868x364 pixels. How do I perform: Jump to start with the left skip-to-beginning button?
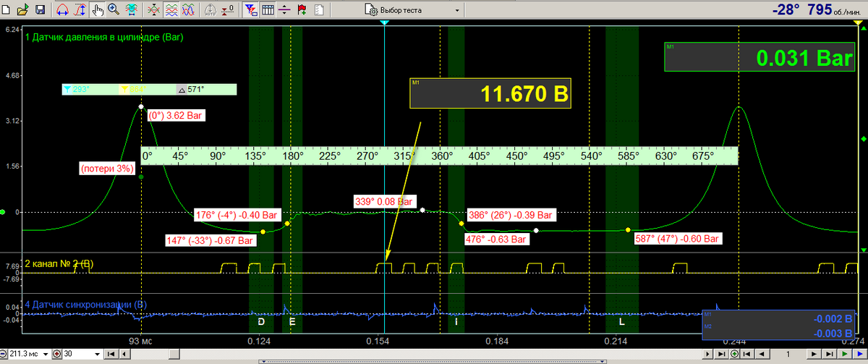click(111, 354)
